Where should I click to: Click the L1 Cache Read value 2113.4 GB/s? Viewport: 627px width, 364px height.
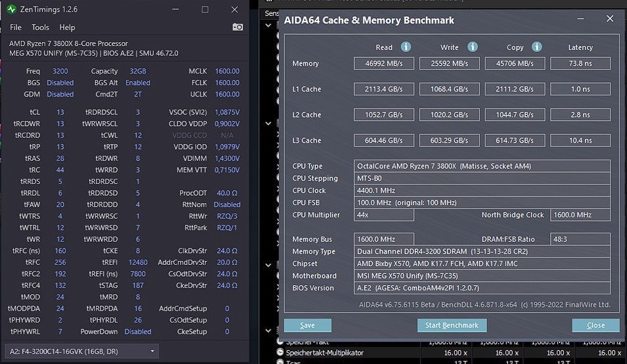click(x=384, y=89)
